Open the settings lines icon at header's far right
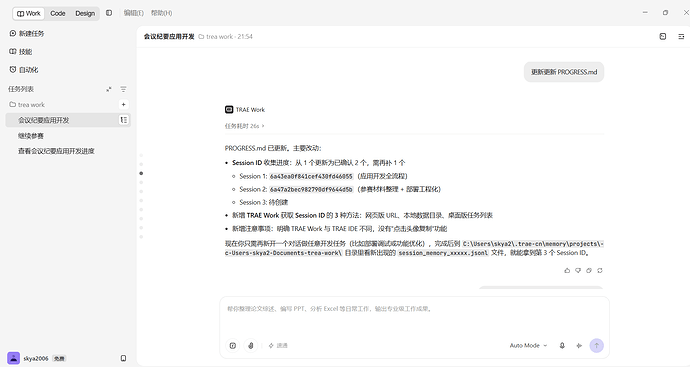Viewport: 690px width, 367px height. pyautogui.click(x=681, y=37)
